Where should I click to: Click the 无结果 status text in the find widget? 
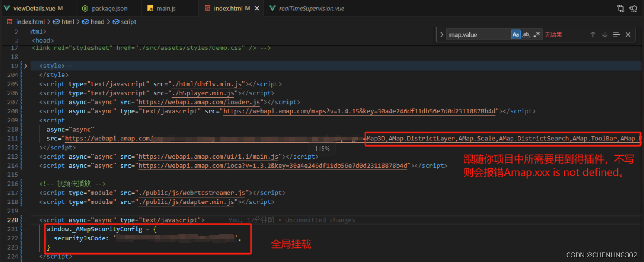pyautogui.click(x=553, y=35)
